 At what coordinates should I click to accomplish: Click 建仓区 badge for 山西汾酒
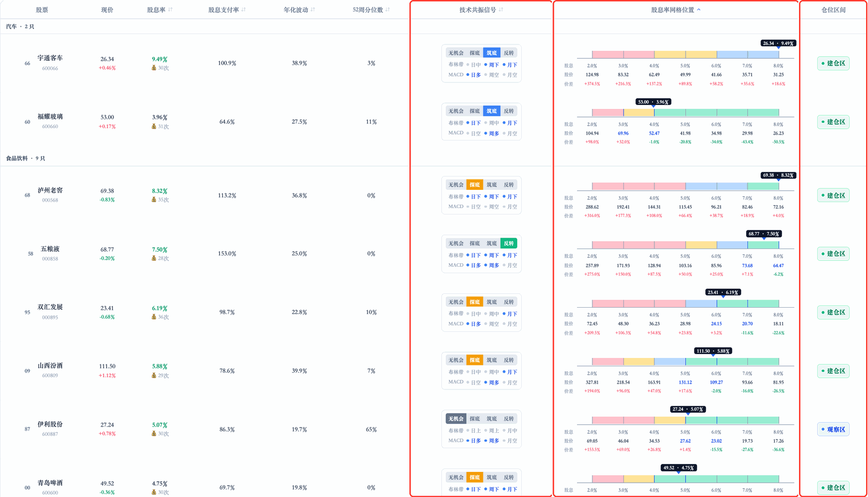(x=833, y=371)
